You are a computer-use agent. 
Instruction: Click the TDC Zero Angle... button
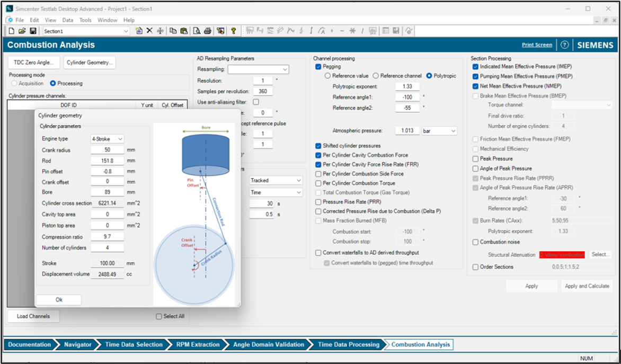coord(34,62)
